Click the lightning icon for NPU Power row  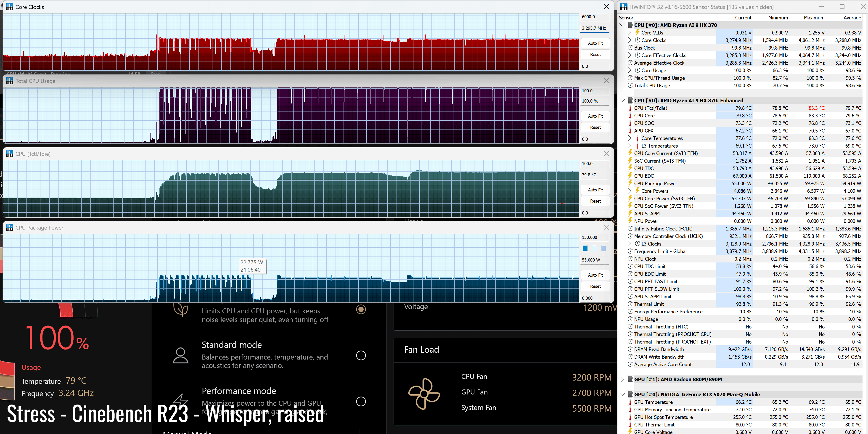tap(630, 221)
